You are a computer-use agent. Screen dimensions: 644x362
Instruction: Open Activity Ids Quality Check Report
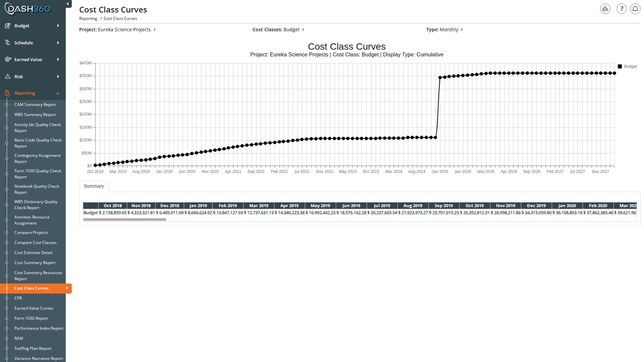(x=37, y=128)
